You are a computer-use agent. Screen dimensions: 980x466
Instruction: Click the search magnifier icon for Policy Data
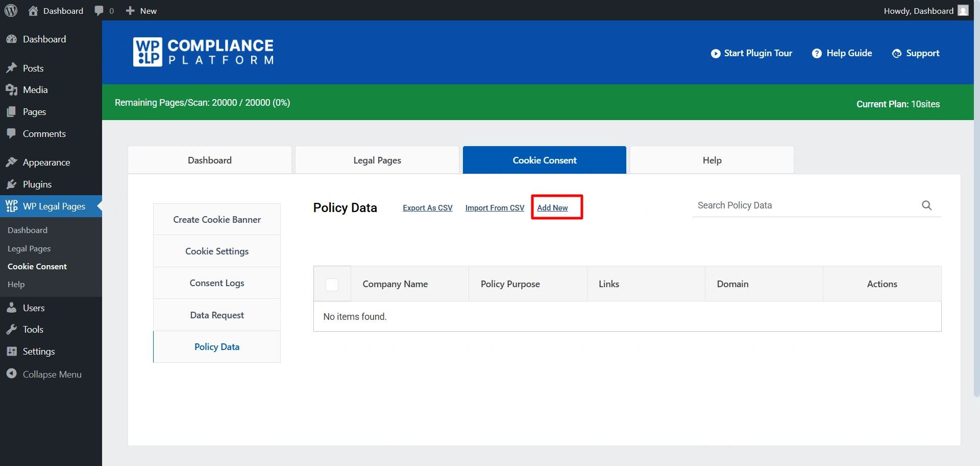click(926, 205)
